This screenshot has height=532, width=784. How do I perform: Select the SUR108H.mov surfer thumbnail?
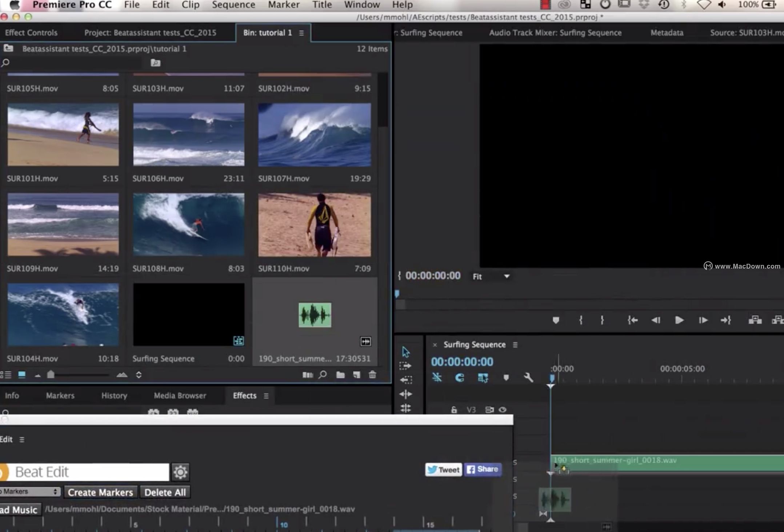coord(188,224)
